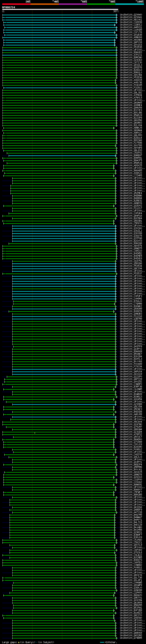Open hit UniRef100_C1N0C2
The width and height of the screenshot is (146, 644).
click(x=131, y=25)
